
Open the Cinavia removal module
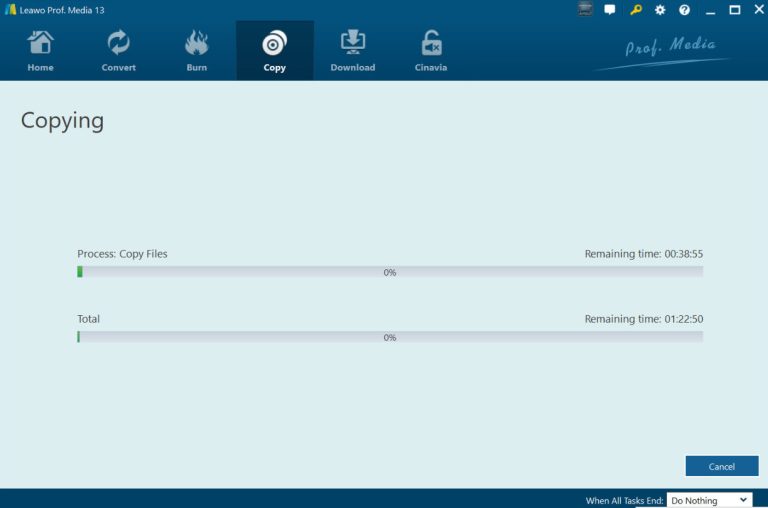pyautogui.click(x=431, y=51)
